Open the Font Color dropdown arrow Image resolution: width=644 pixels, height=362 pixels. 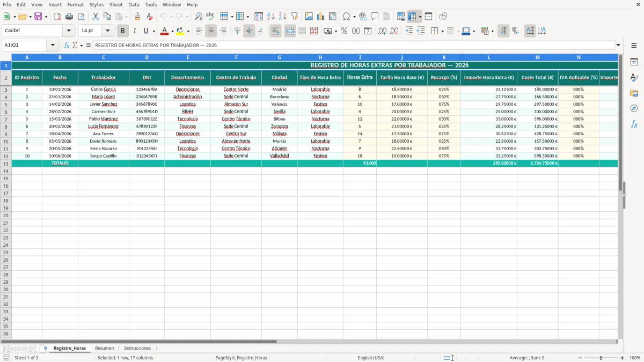172,31
